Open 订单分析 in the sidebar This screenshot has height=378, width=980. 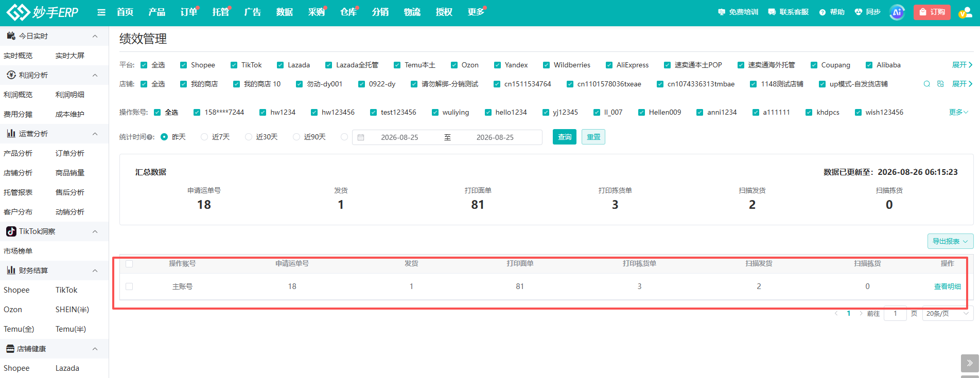coord(70,153)
